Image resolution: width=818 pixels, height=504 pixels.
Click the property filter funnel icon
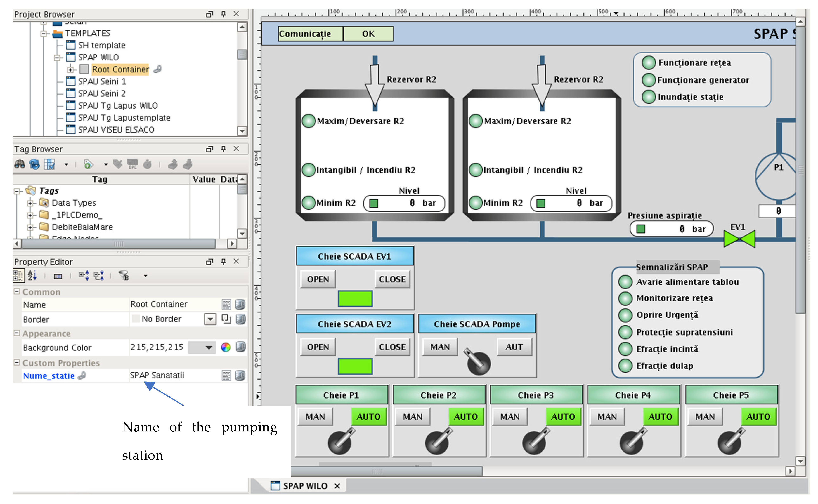tap(124, 276)
